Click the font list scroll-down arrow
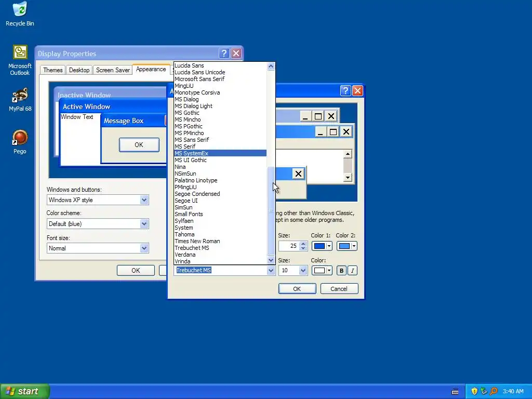The height and width of the screenshot is (399, 532). (x=271, y=260)
